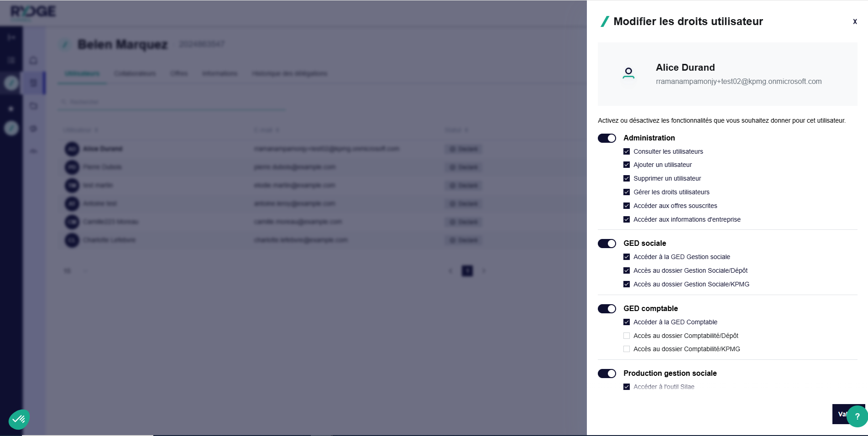868x436 pixels.
Task: Click the home icon in the sidebar
Action: pyautogui.click(x=34, y=60)
